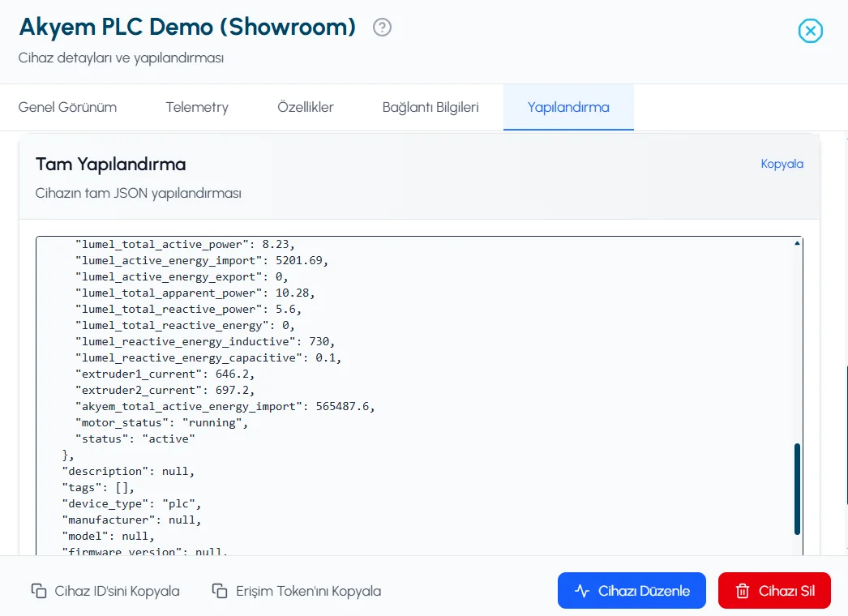
Task: Click the "model": null line
Action: 108,537
